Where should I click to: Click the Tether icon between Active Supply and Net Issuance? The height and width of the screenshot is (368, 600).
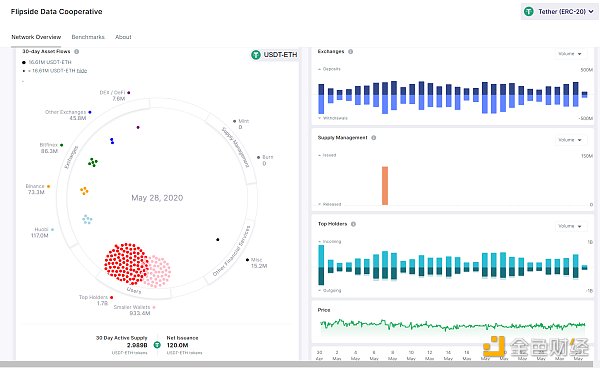pos(157,345)
